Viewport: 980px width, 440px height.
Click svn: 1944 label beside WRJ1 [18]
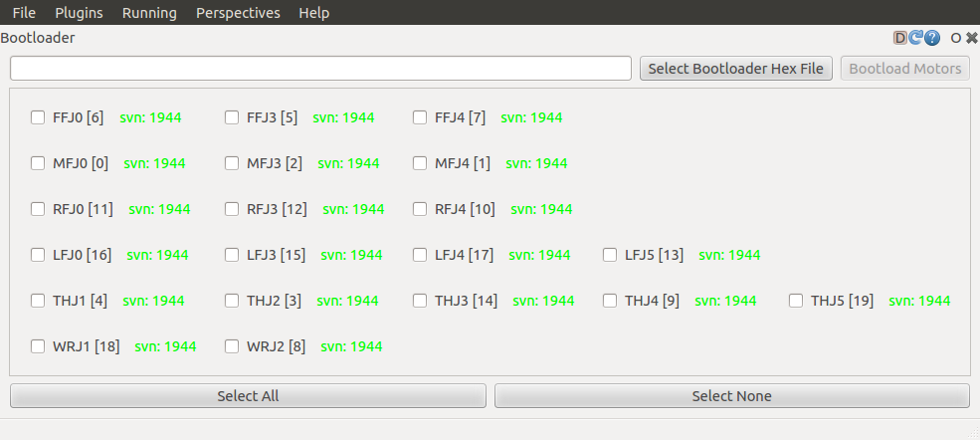pos(165,346)
